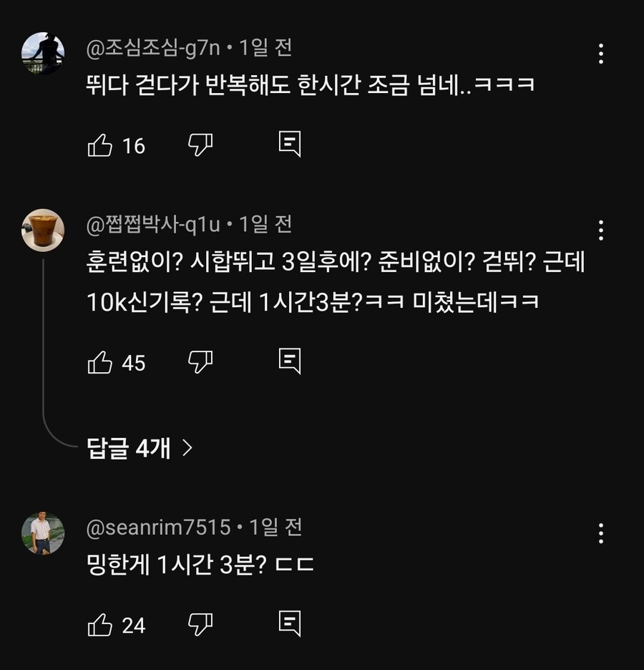Screen dimensions: 644x670
Task: Like the comment by @seanrim7515
Action: (x=100, y=626)
